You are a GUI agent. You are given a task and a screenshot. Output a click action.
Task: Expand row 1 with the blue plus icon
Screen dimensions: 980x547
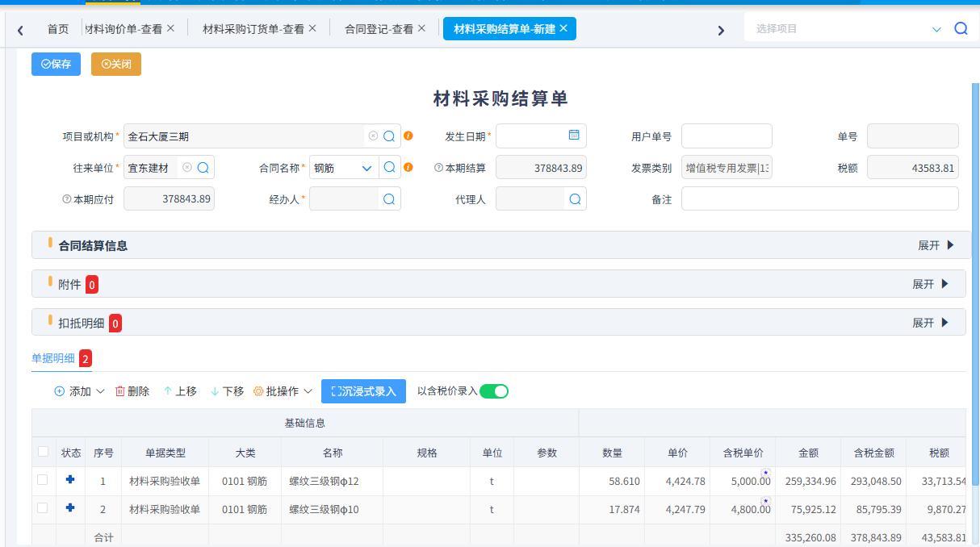coord(70,479)
